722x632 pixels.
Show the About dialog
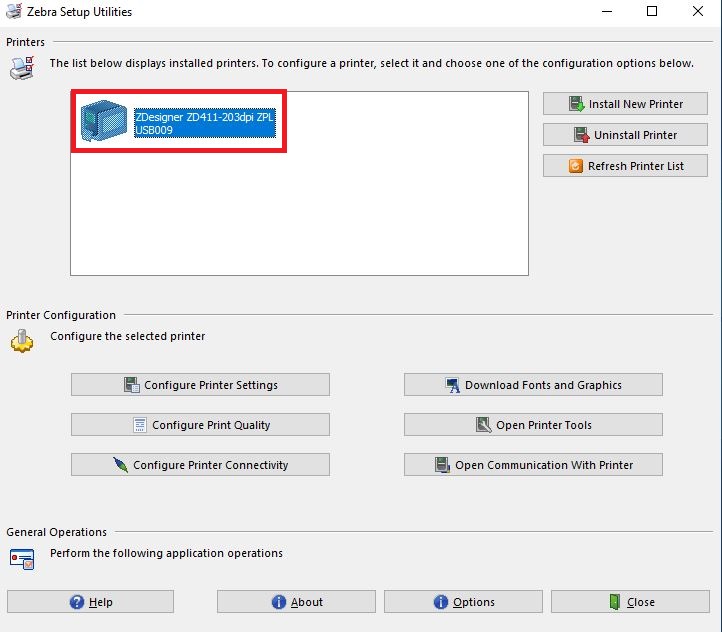[x=297, y=602]
